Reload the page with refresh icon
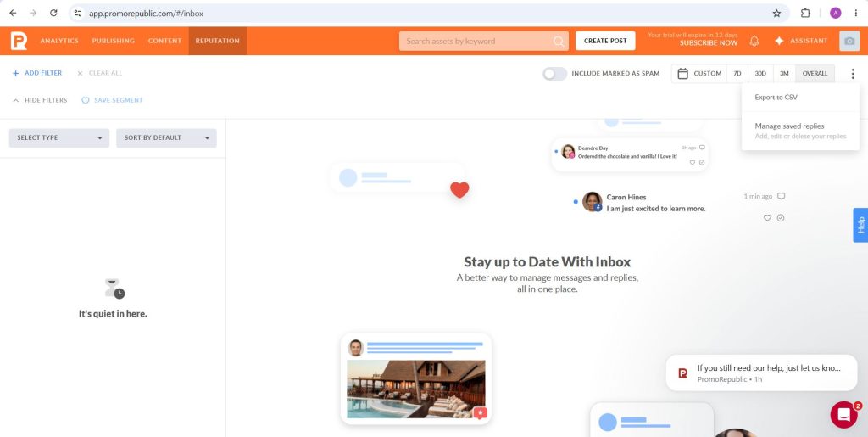Viewport: 868px width, 437px height. point(53,13)
